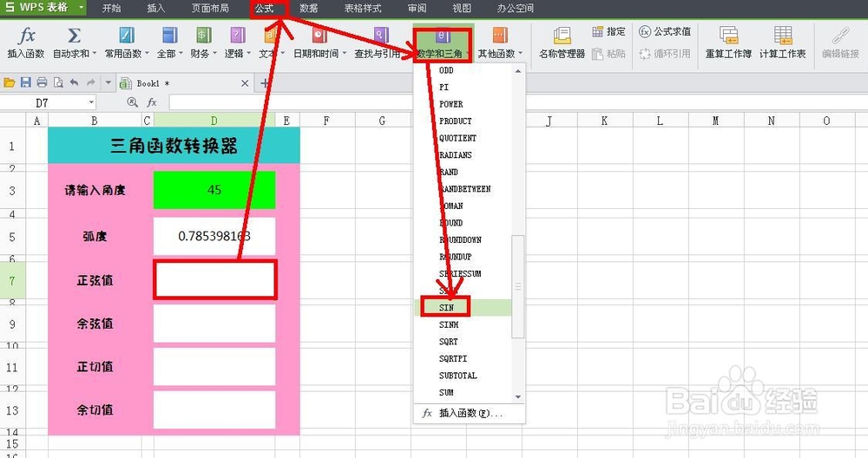Click the fx icon next to formula bar
Screen dimensions: 868x458
pos(152,102)
